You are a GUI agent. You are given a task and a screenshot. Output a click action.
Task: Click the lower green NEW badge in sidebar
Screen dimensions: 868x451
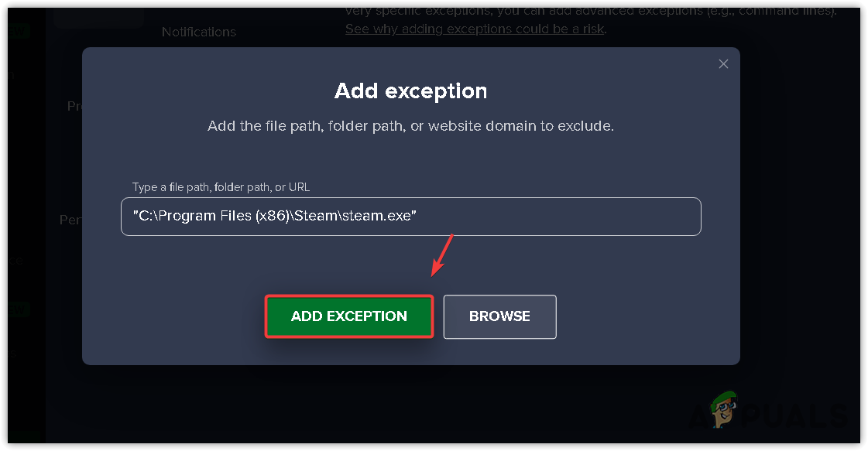(x=19, y=310)
